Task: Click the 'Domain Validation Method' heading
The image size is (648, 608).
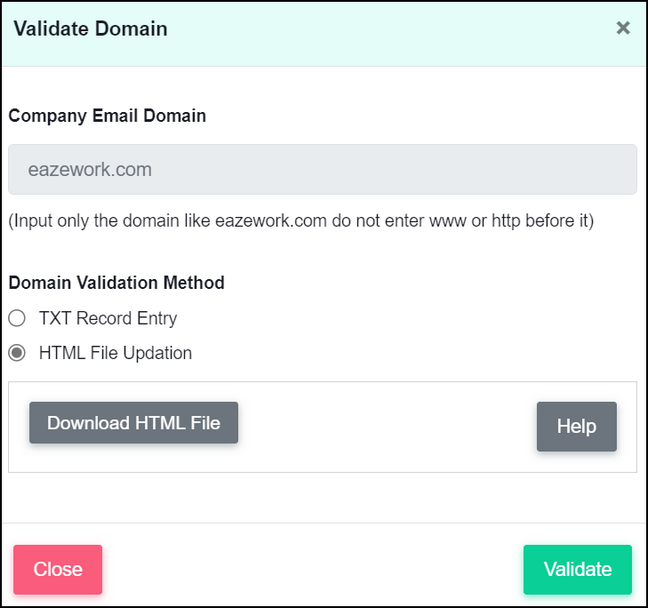Action: click(x=116, y=283)
